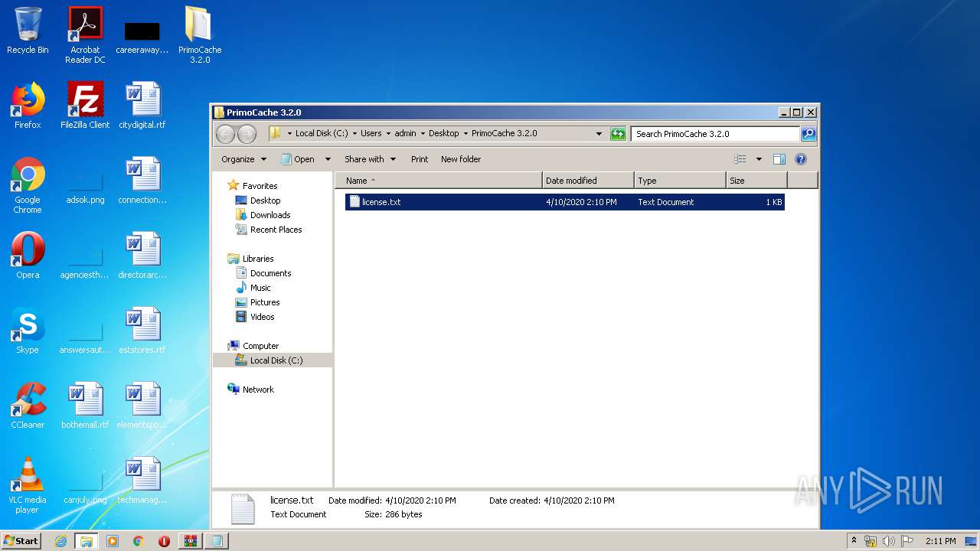Click the taskbar clock showing 2:11 PM

(940, 541)
